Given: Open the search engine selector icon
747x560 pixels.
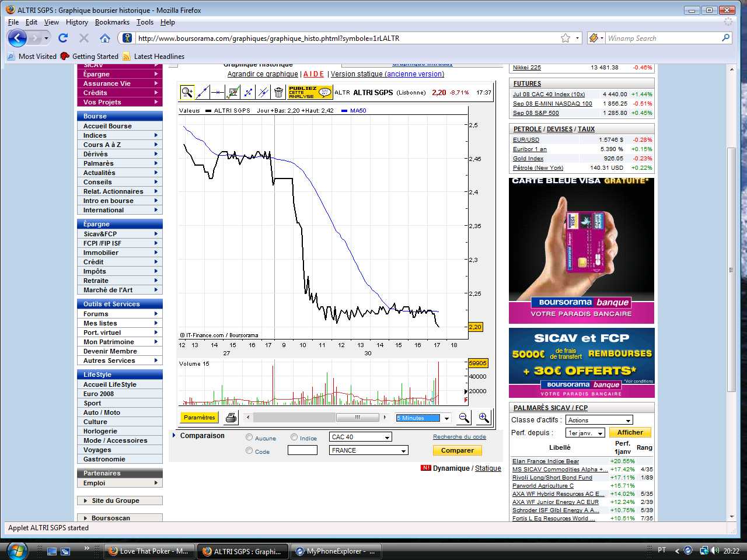Looking at the screenshot, I should pos(596,38).
